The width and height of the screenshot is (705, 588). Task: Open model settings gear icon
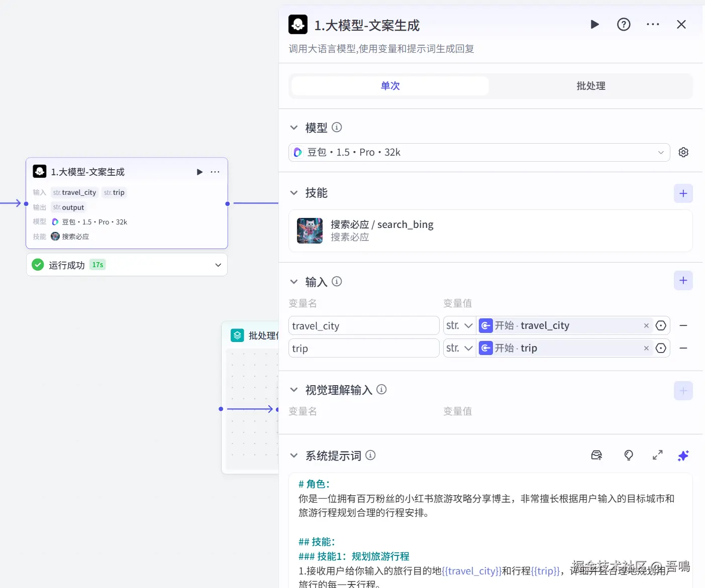coord(683,152)
